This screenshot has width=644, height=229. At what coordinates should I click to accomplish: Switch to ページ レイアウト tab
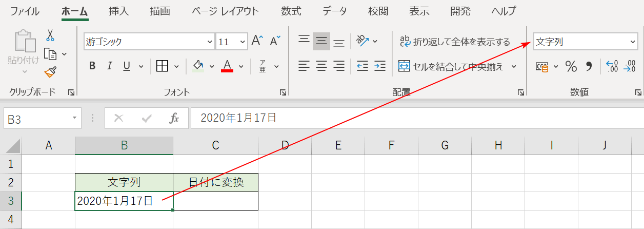[x=225, y=11]
